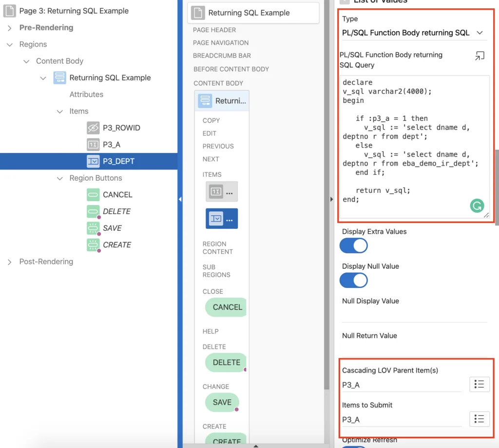
Task: Select Attributes under Returning SQL Example
Action: [x=86, y=94]
